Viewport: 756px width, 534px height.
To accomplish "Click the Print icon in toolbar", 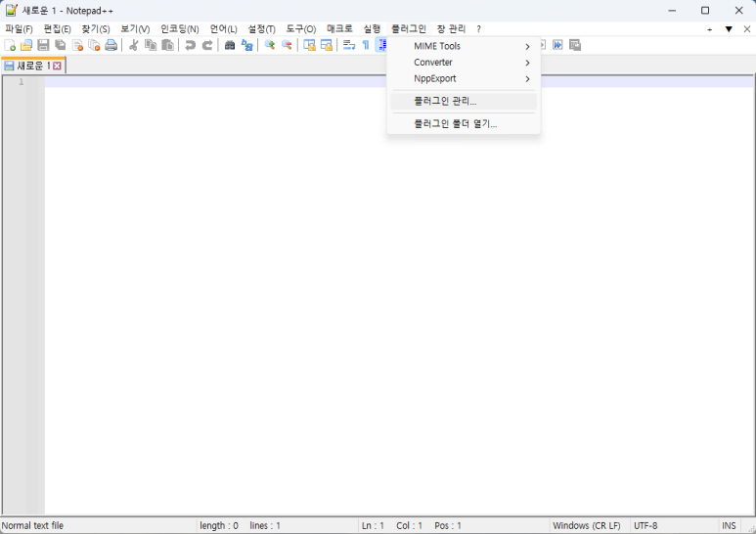I will point(111,45).
